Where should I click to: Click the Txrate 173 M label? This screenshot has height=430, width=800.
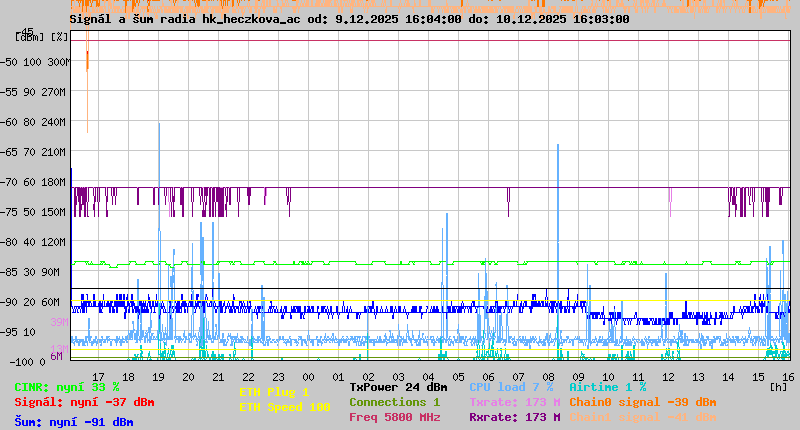coord(514,402)
